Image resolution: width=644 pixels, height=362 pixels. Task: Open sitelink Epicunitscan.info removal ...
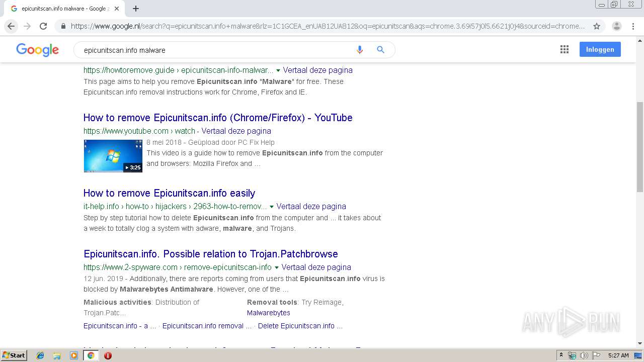tap(207, 326)
